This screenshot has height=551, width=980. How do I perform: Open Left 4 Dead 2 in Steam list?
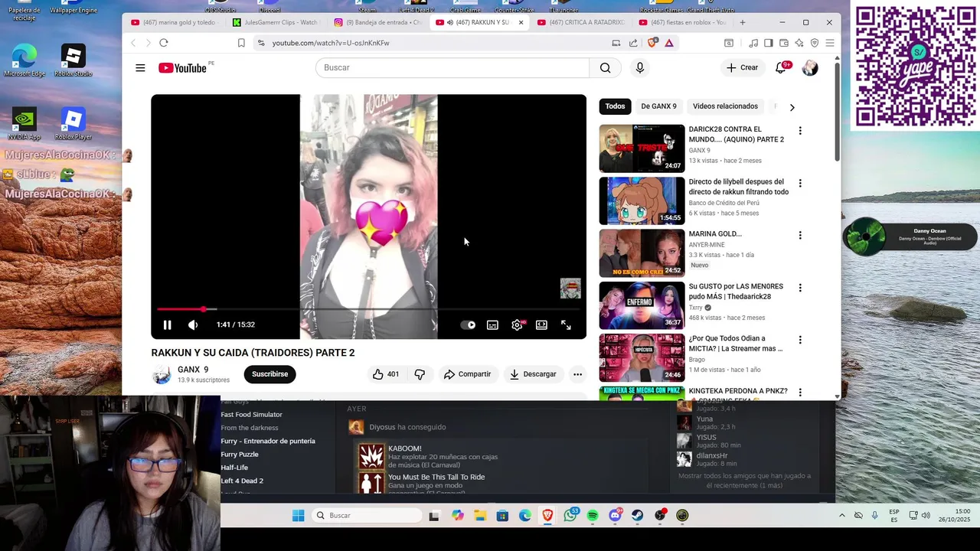(242, 481)
